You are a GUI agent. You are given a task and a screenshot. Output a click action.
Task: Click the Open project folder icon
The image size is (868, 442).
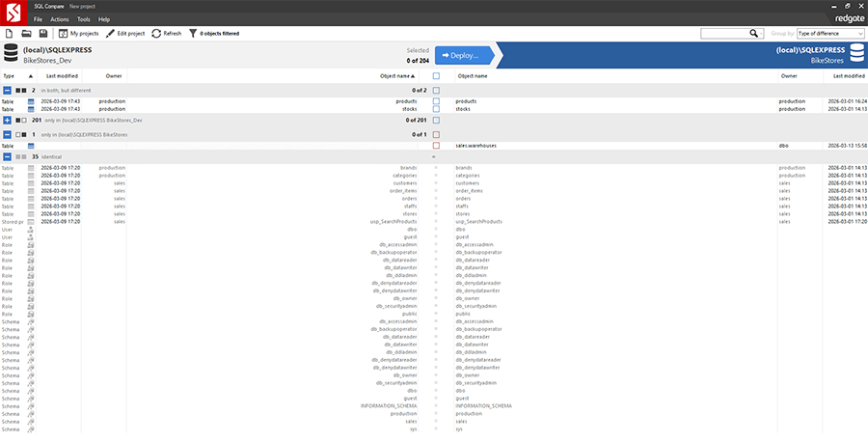click(x=25, y=33)
